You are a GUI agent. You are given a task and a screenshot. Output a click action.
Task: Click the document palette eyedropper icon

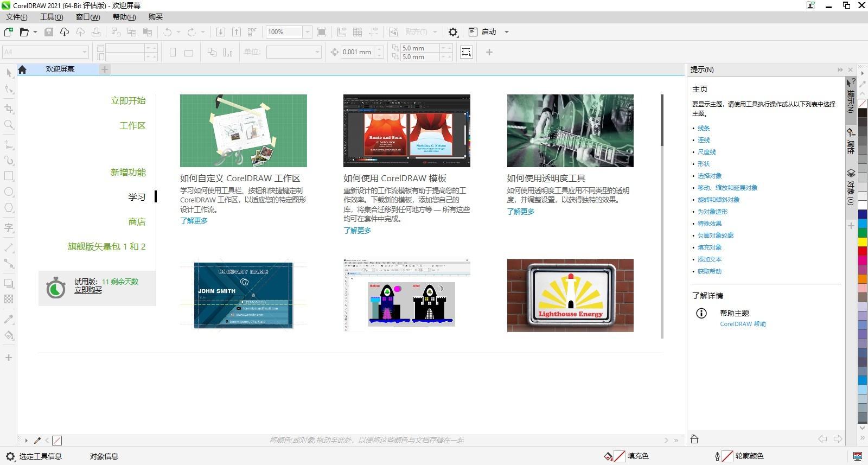tap(37, 441)
